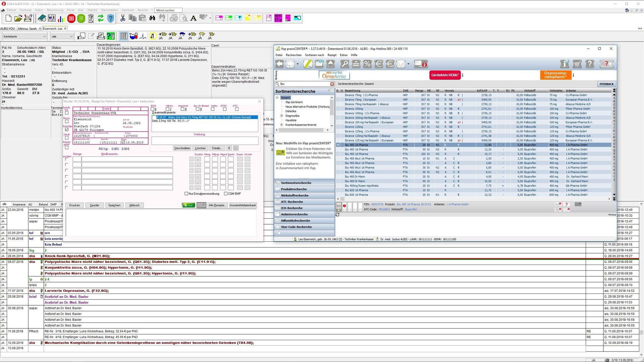Click the binoculars search icon

pos(152,18)
